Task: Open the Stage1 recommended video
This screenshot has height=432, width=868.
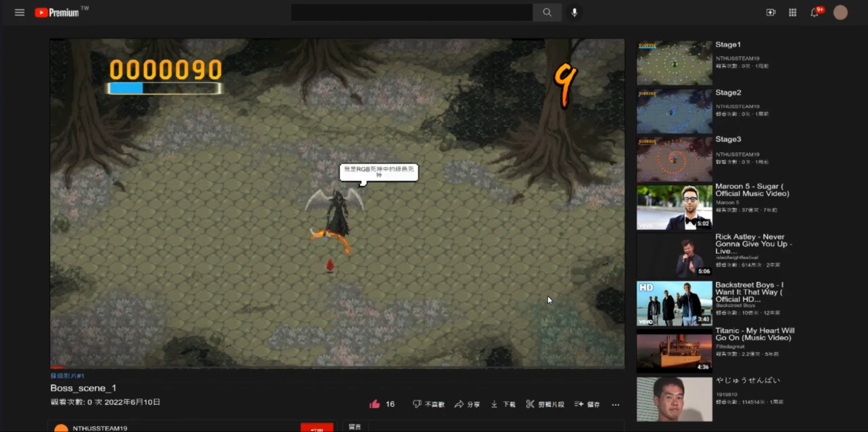Action: pyautogui.click(x=674, y=63)
